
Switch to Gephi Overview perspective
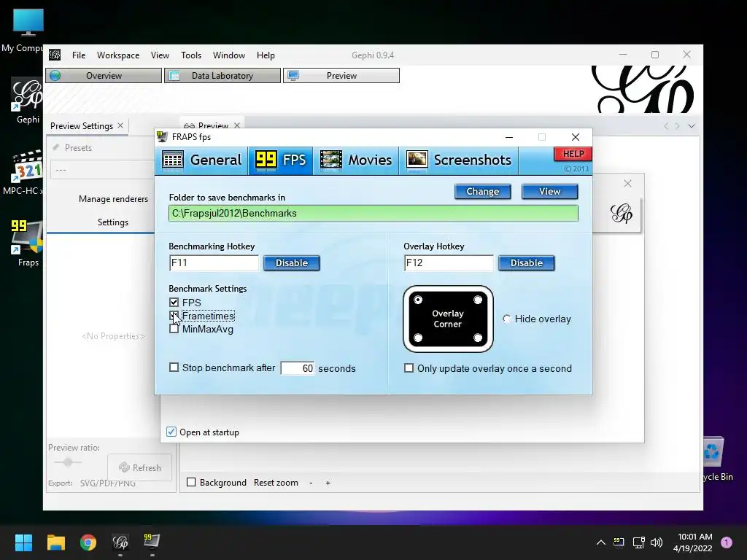(104, 76)
